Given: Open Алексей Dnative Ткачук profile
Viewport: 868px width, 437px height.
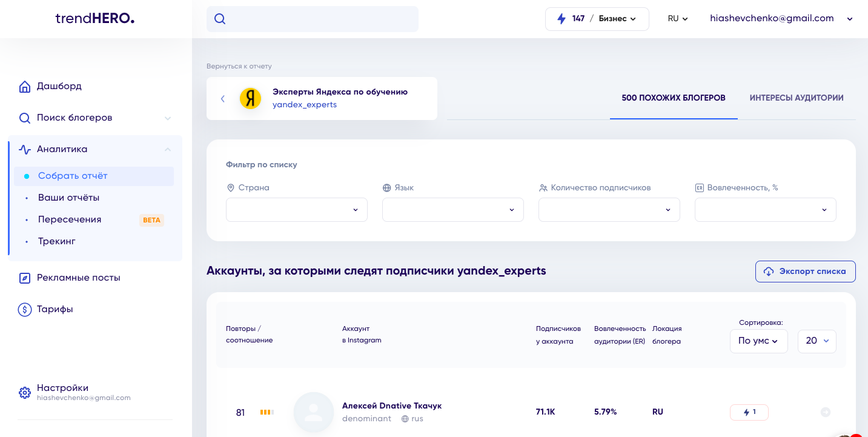Looking at the screenshot, I should click(392, 405).
